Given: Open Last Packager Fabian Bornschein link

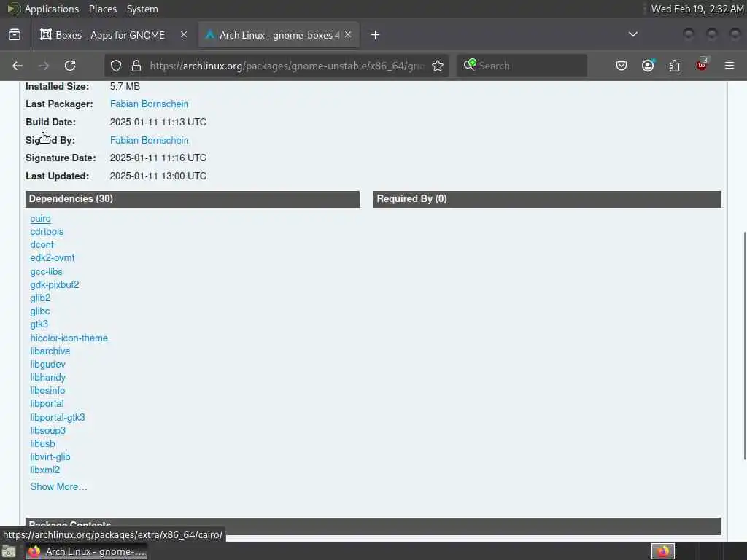Looking at the screenshot, I should [x=149, y=104].
